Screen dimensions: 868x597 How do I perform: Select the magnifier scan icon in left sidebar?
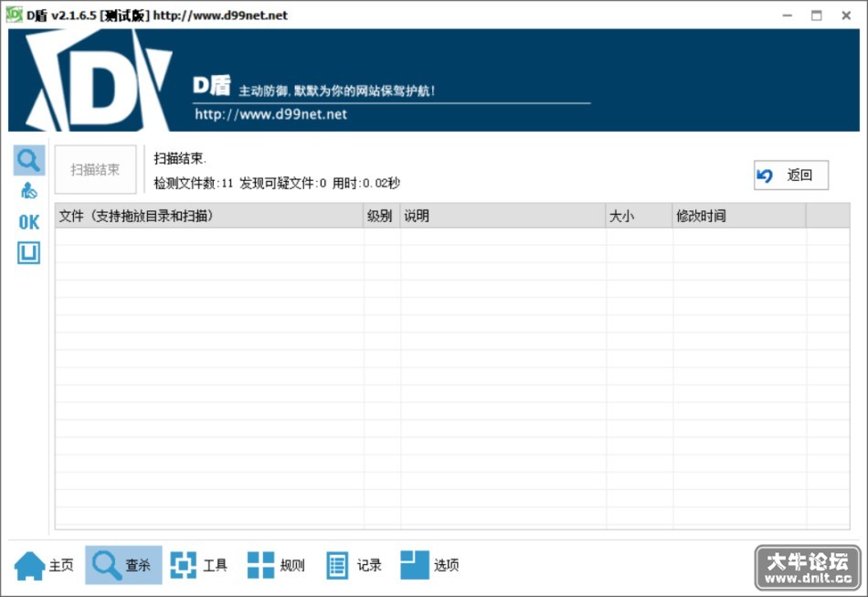[x=29, y=161]
